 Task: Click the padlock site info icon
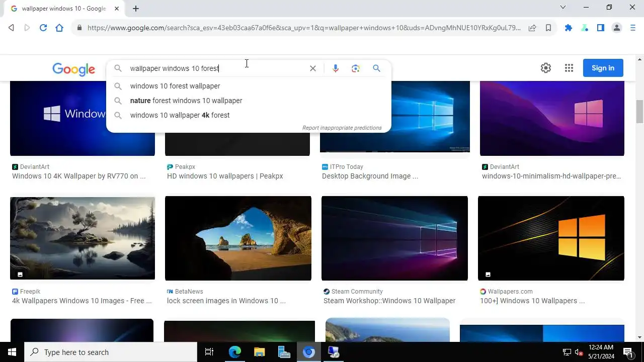click(79, 28)
